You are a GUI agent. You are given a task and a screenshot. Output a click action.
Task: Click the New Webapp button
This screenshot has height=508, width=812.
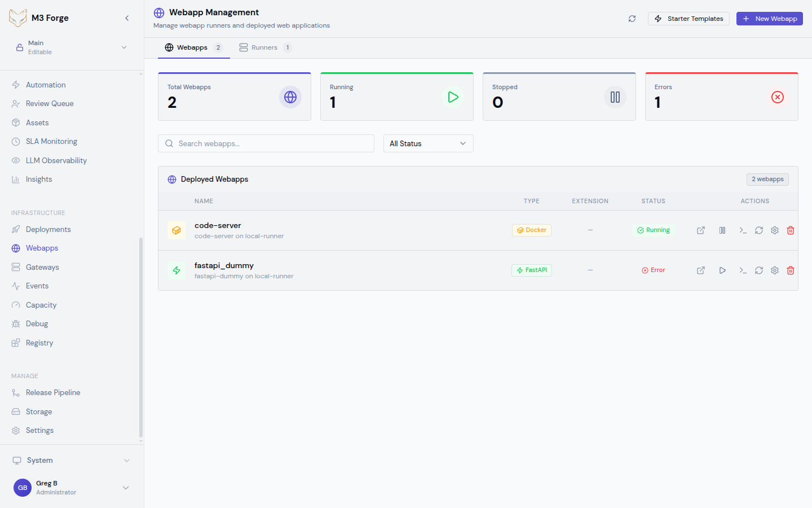(x=769, y=18)
